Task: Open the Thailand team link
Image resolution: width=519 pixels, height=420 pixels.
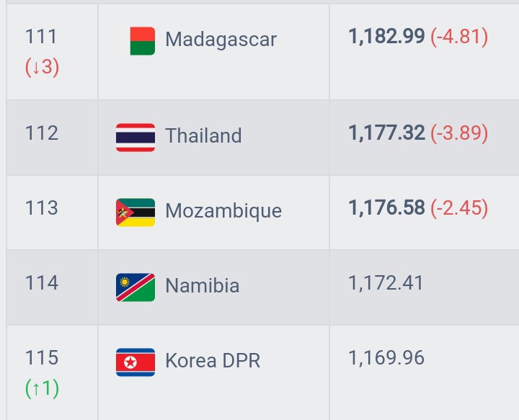Action: tap(203, 135)
